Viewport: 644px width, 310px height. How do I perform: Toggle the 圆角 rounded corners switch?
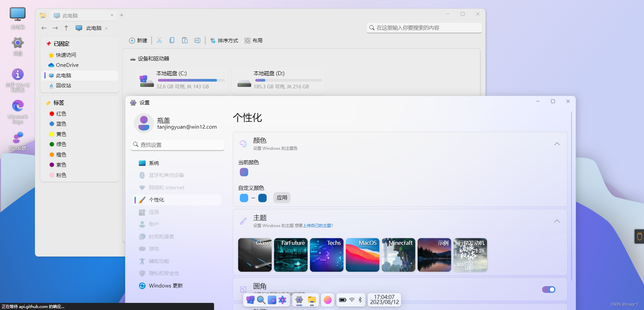pyautogui.click(x=549, y=290)
